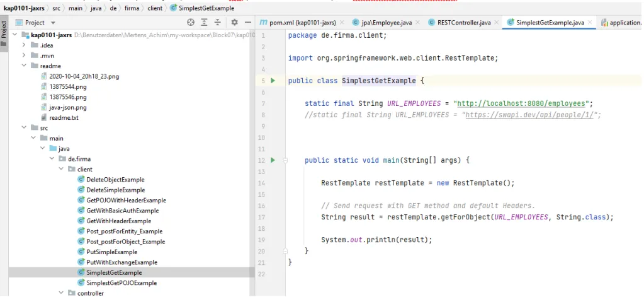644x297 pixels.
Task: Select SimplestGetExample in the project tree
Action: coord(114,272)
